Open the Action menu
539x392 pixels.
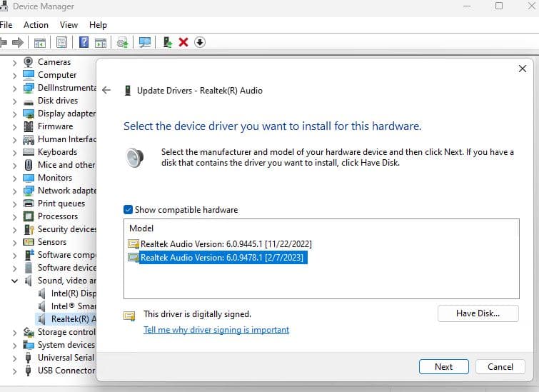36,24
